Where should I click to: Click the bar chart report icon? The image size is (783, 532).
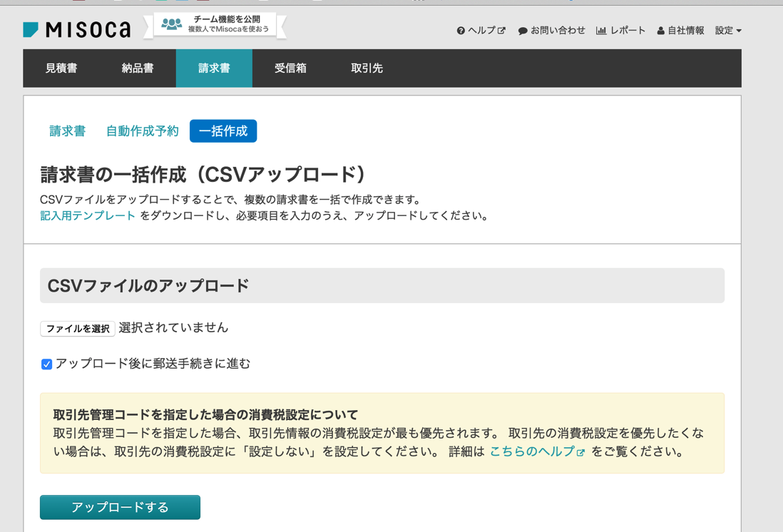600,31
